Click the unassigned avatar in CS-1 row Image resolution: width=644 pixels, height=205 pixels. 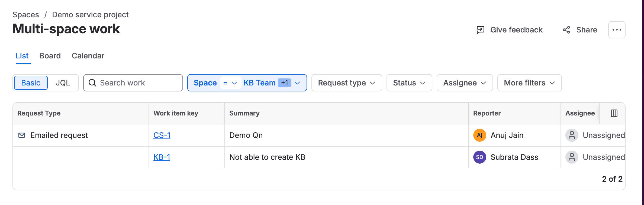coord(572,135)
